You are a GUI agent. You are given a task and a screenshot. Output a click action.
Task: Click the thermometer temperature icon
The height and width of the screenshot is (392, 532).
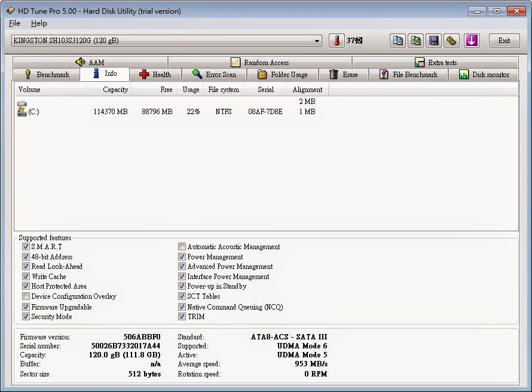click(x=337, y=41)
